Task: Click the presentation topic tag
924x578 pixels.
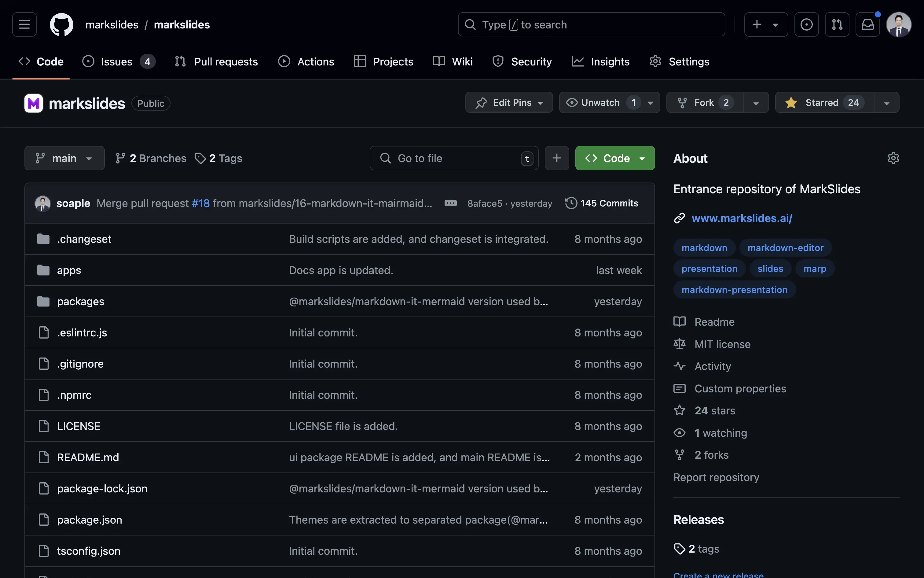Action: click(710, 269)
